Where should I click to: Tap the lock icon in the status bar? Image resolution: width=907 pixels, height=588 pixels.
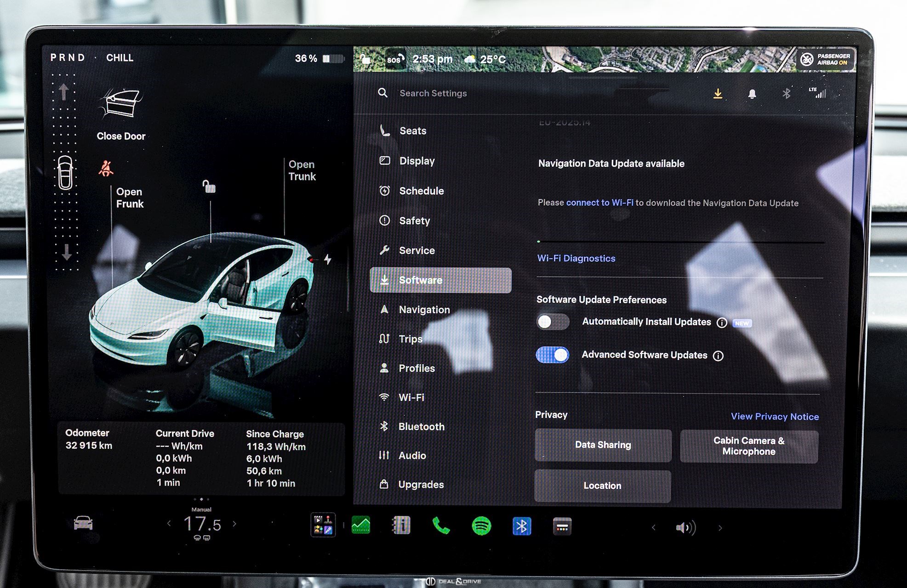click(x=365, y=59)
